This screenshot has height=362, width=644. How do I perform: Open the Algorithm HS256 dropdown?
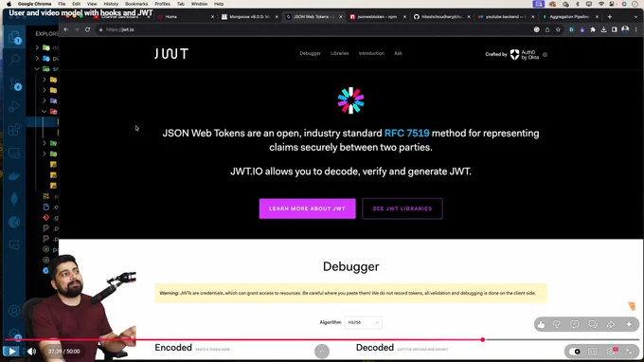coord(364,322)
